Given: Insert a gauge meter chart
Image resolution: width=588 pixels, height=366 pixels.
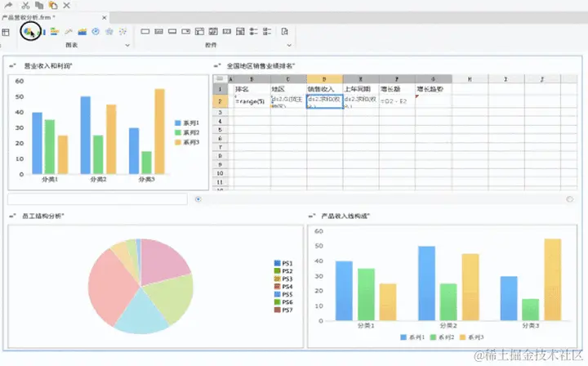Looking at the screenshot, I should (96, 32).
